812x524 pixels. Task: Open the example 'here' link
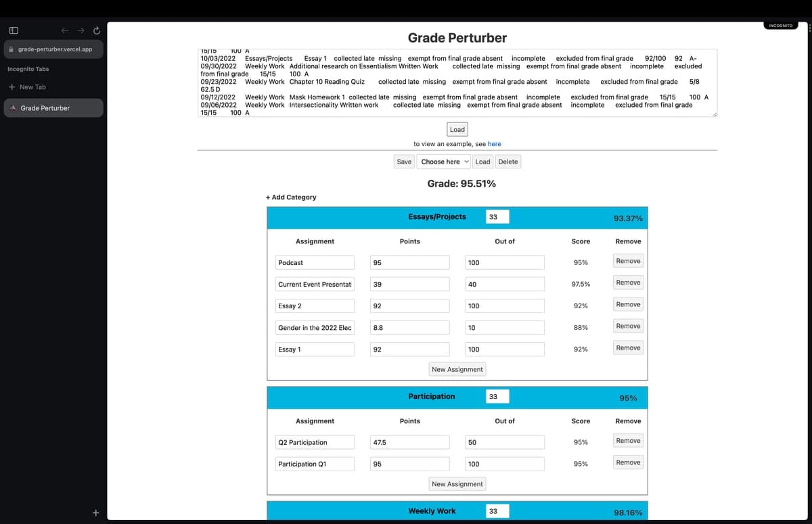(494, 144)
